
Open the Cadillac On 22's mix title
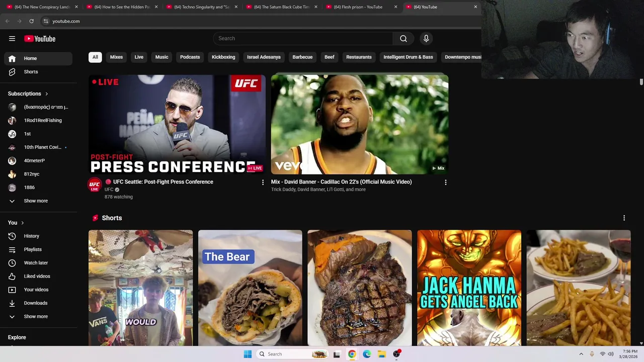(341, 182)
